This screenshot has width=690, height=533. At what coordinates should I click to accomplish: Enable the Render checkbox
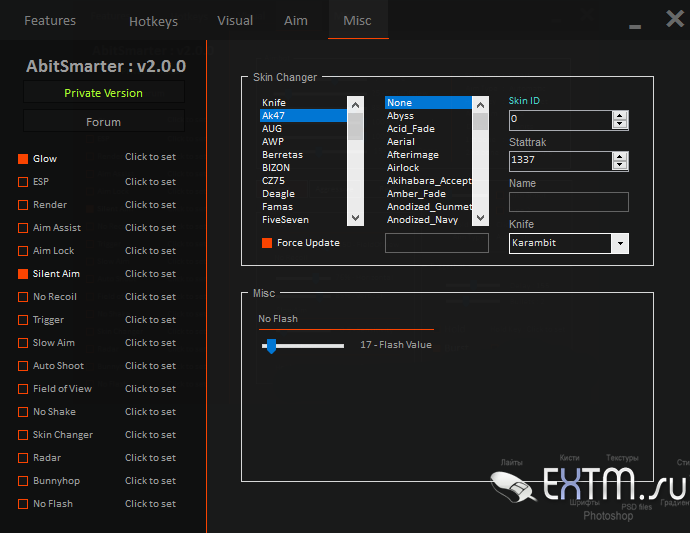pos(23,205)
